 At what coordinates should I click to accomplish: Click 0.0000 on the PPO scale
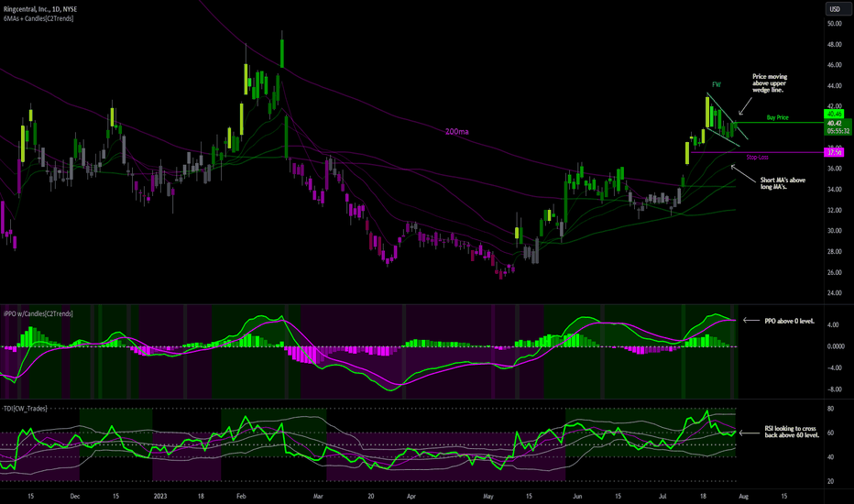point(836,346)
